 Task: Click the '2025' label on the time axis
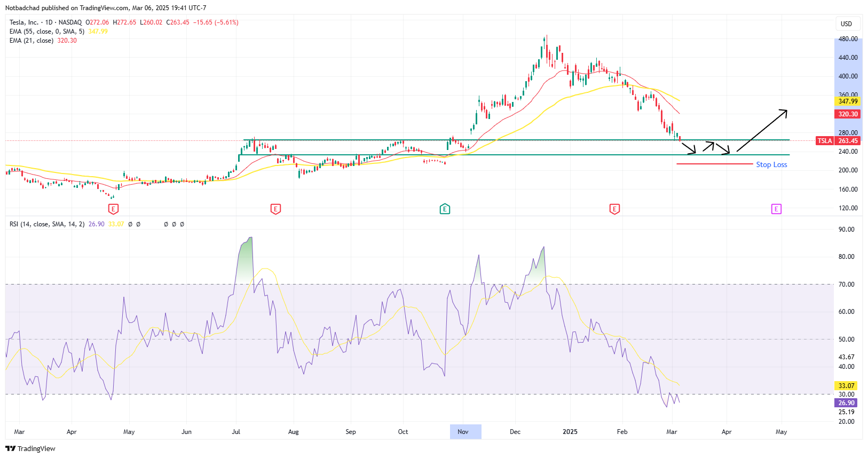pyautogui.click(x=570, y=432)
